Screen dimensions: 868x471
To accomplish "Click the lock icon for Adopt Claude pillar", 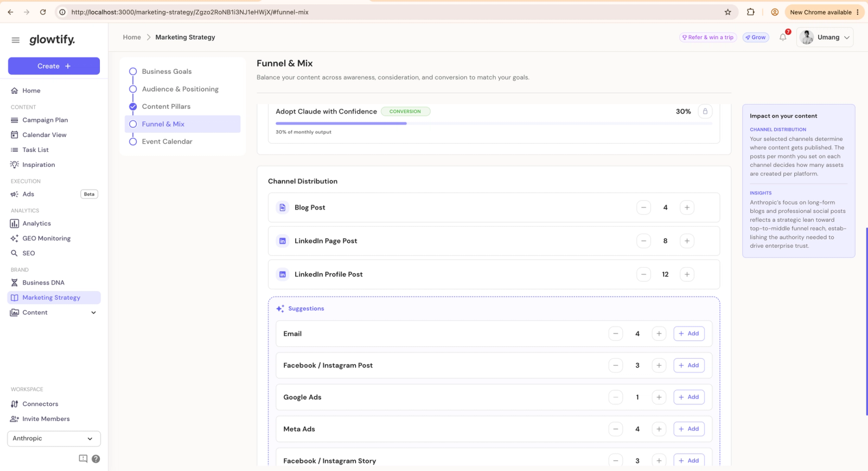I will (x=705, y=112).
